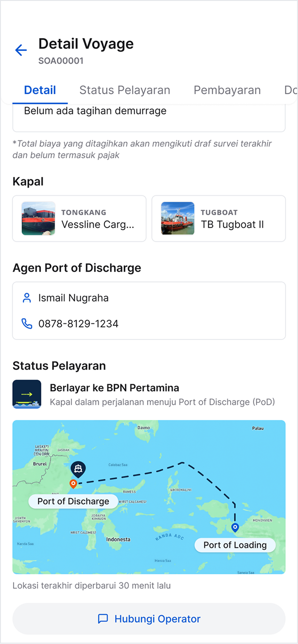Select the partially visible fourth tab
Image resolution: width=298 pixels, height=644 pixels.
coord(290,90)
